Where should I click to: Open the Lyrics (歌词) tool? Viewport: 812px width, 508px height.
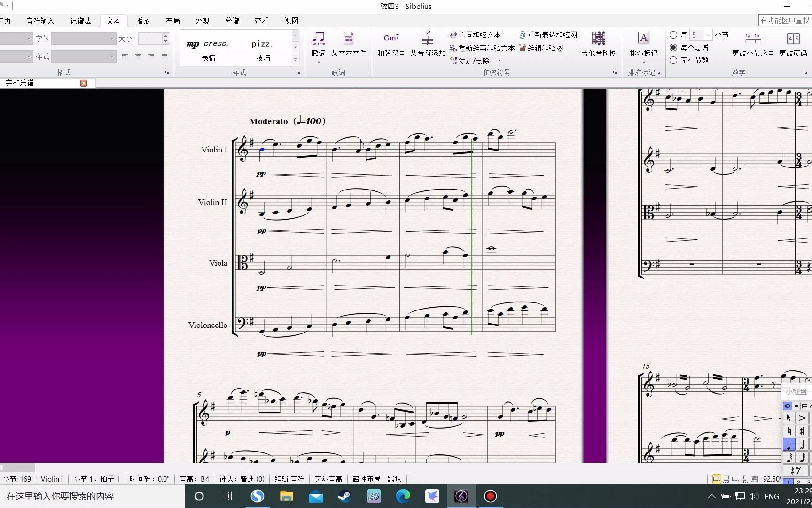318,44
